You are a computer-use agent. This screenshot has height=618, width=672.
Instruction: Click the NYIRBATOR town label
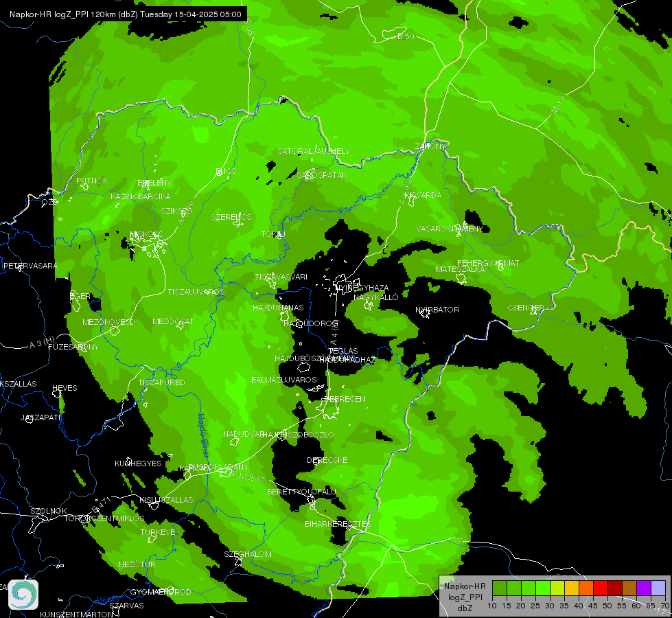click(x=437, y=310)
